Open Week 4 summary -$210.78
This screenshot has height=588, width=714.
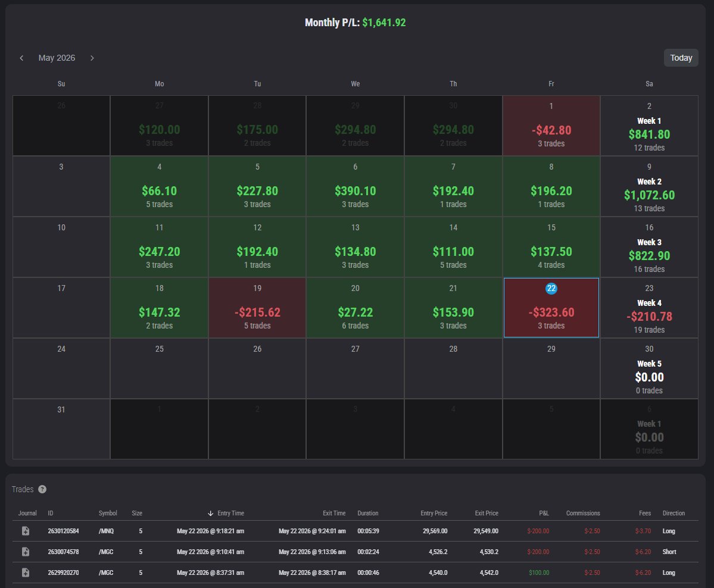click(649, 308)
